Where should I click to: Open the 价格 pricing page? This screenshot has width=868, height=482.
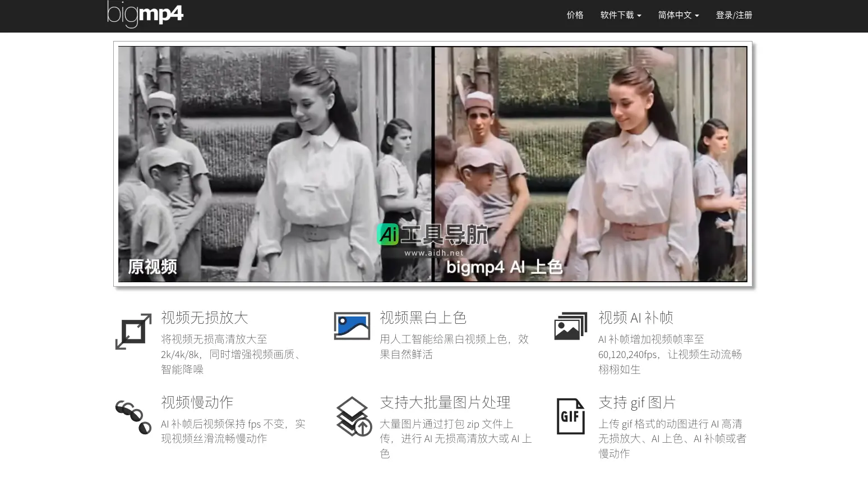pos(575,15)
